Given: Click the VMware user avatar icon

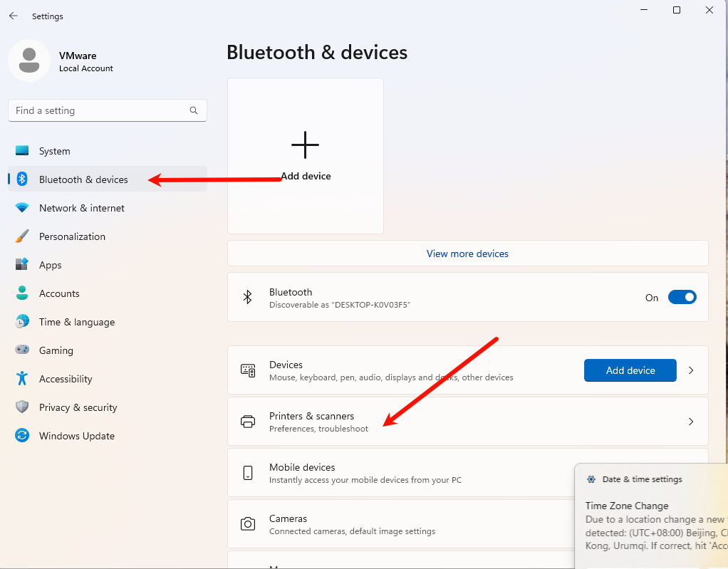Looking at the screenshot, I should [x=29, y=61].
